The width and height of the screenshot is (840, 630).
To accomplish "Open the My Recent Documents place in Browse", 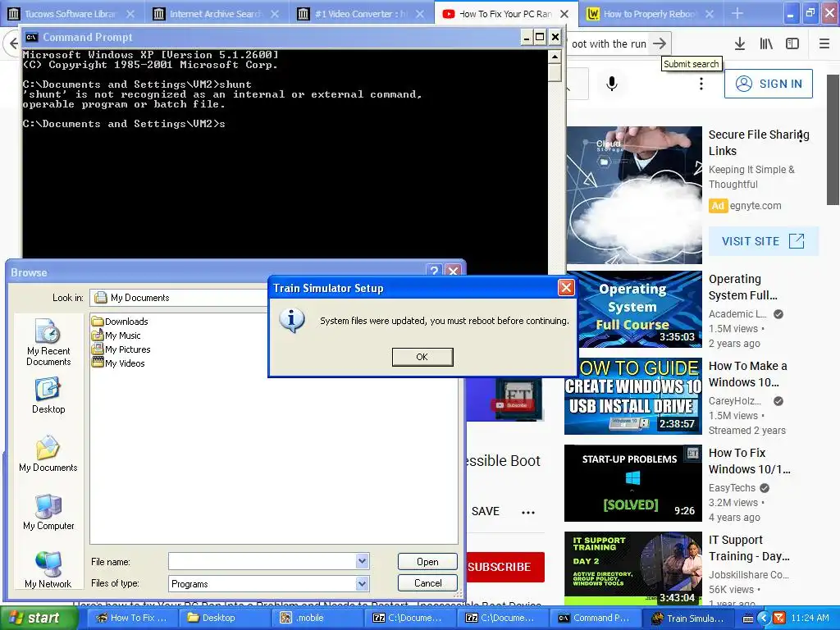I will pos(48,342).
